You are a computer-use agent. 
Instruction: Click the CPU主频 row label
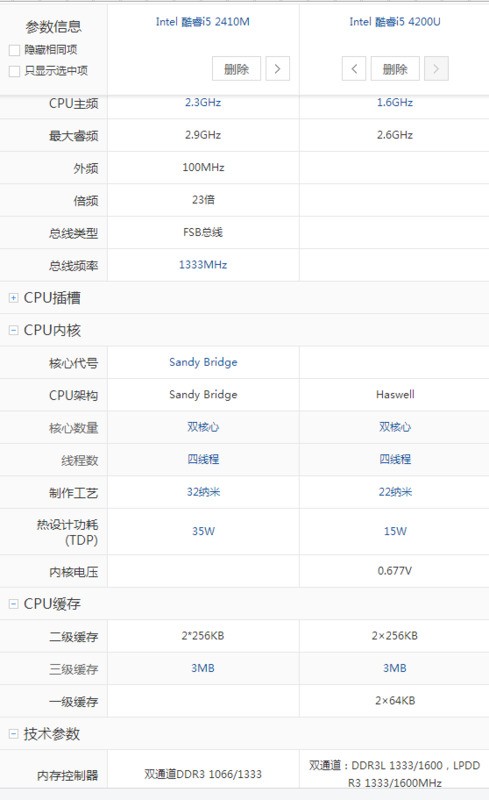[x=74, y=104]
